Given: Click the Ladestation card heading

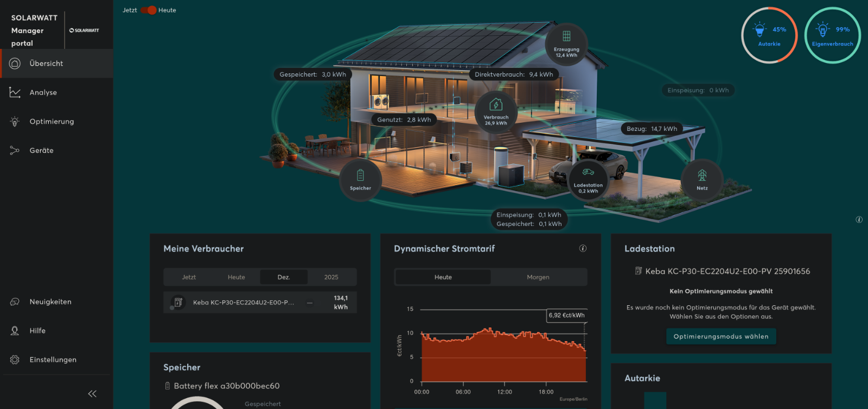Looking at the screenshot, I should tap(650, 249).
